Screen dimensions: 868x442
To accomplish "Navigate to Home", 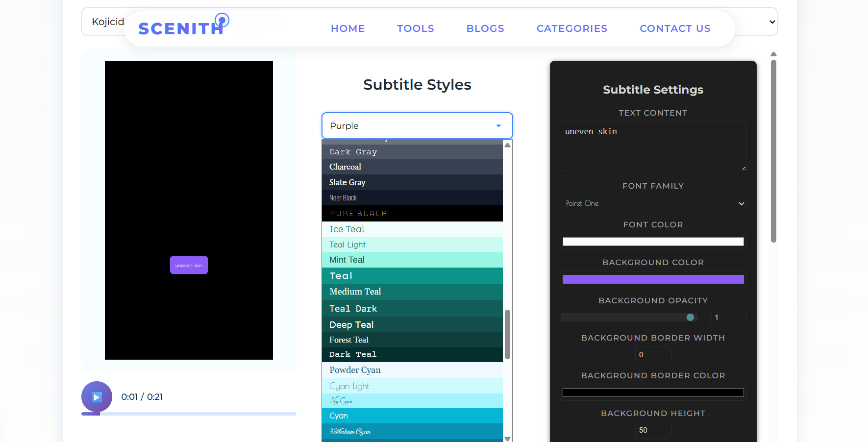I will (347, 28).
